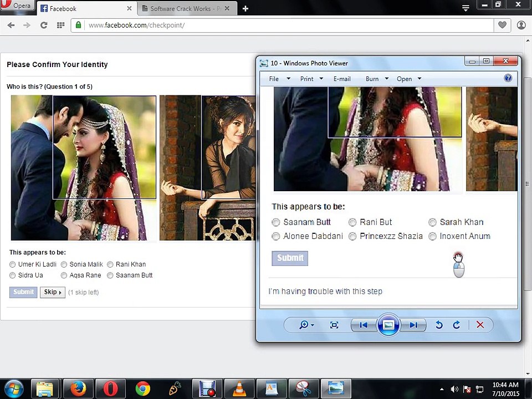The height and width of the screenshot is (399, 532).
Task: Go to previous photo
Action: click(x=364, y=325)
